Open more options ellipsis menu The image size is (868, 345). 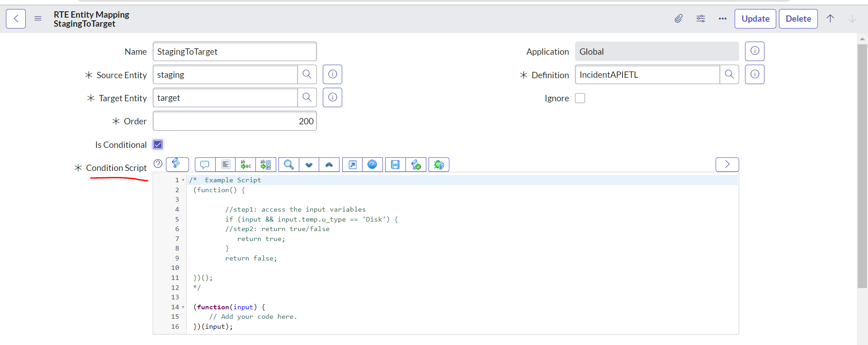click(x=722, y=19)
